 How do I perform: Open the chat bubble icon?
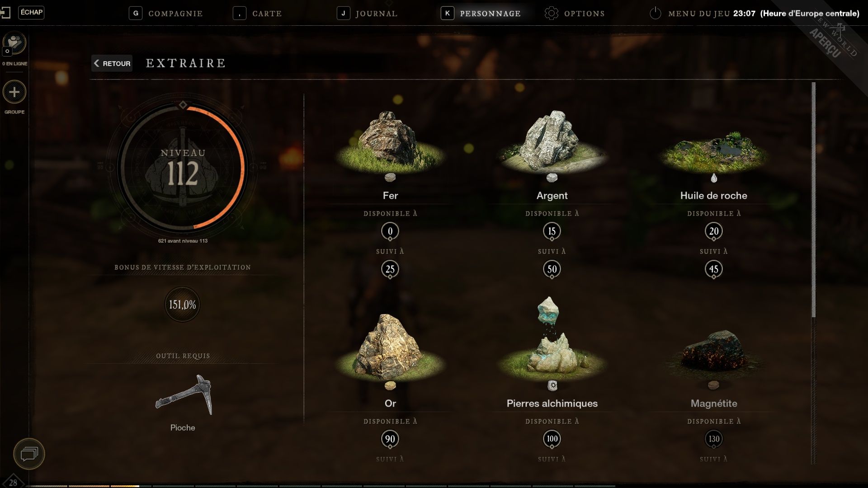29,454
